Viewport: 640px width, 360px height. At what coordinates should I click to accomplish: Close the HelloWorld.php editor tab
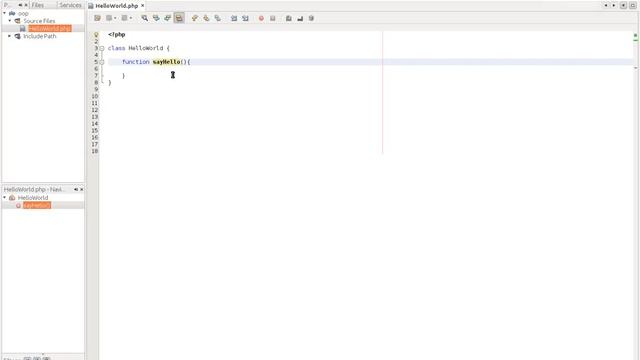click(142, 6)
